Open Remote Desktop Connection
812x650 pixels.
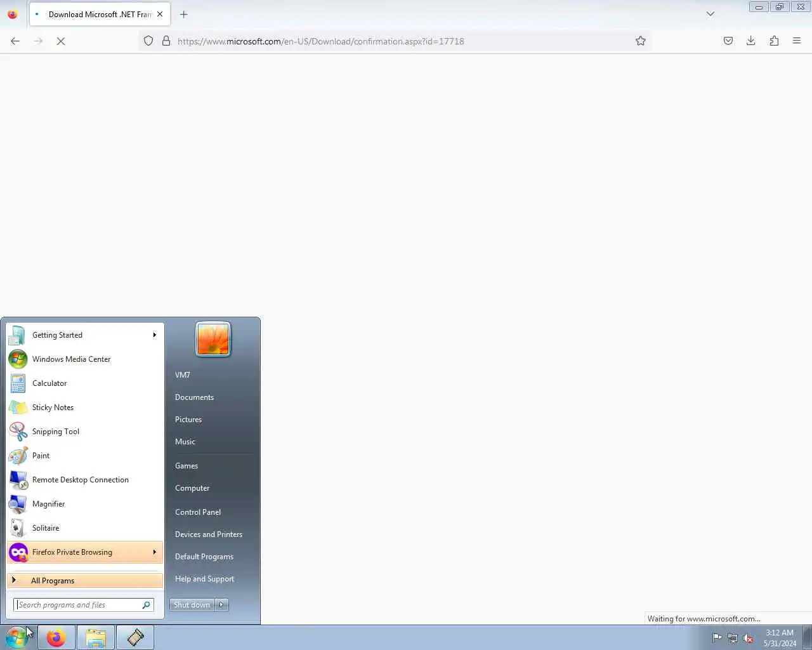pos(85,480)
